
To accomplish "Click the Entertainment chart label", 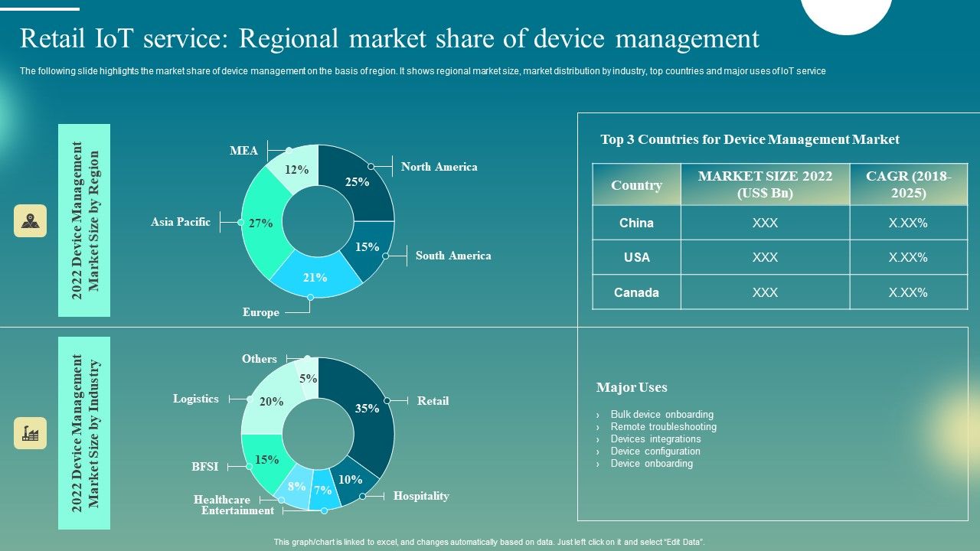I will pyautogui.click(x=237, y=510).
